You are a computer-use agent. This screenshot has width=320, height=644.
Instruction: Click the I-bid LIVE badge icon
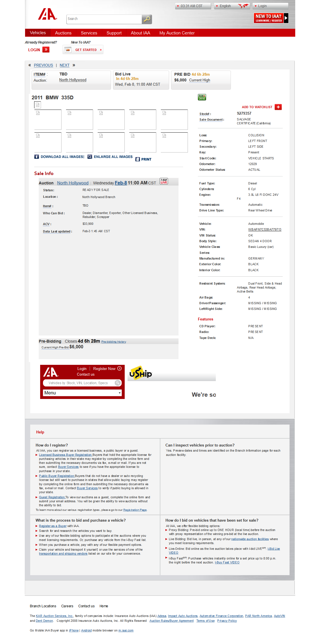click(164, 181)
